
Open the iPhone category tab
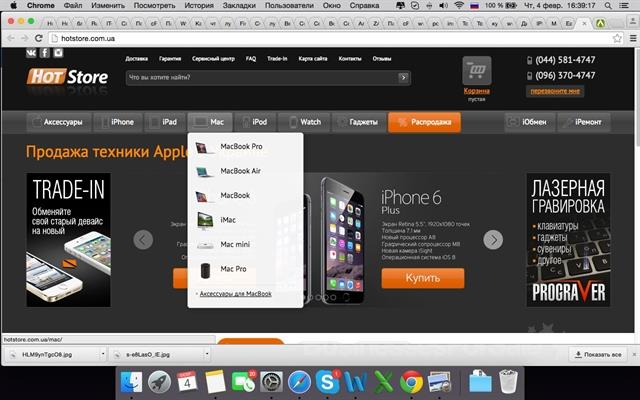(118, 122)
